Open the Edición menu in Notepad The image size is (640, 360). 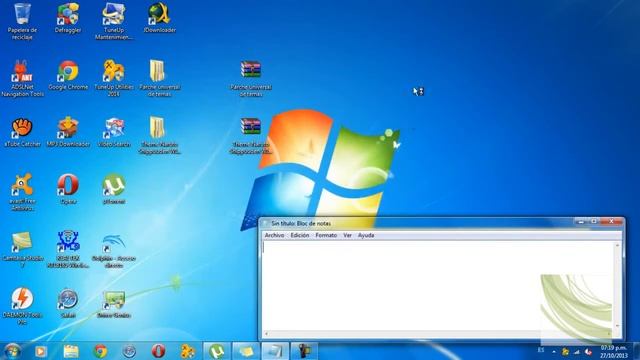[x=300, y=235]
